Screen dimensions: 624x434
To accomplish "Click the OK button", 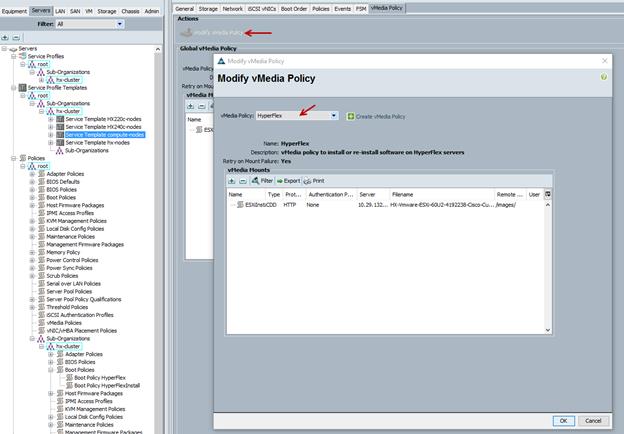I will click(564, 420).
